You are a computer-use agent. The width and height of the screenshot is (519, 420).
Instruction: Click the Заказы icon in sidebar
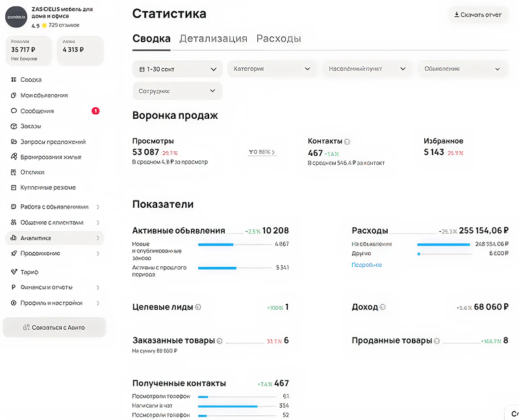tap(14, 126)
